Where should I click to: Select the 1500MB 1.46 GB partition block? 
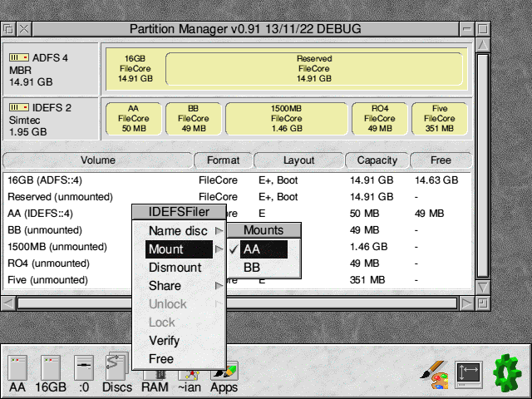[287, 118]
